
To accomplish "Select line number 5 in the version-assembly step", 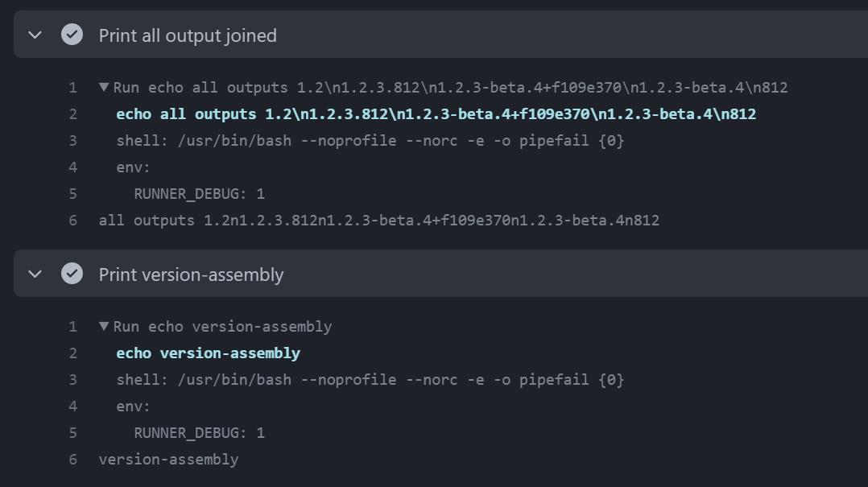I will pos(72,432).
